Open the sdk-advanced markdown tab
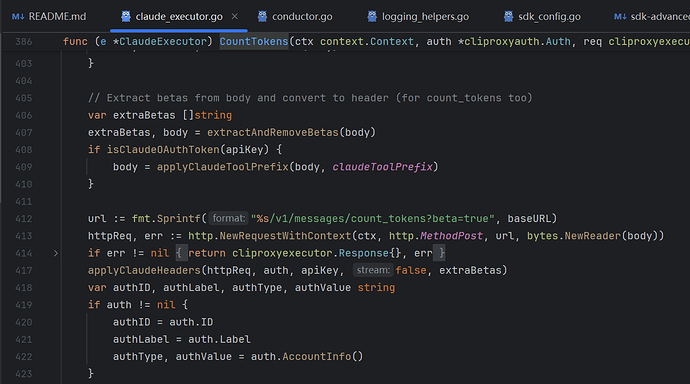This screenshot has height=384, width=690. coord(653,17)
